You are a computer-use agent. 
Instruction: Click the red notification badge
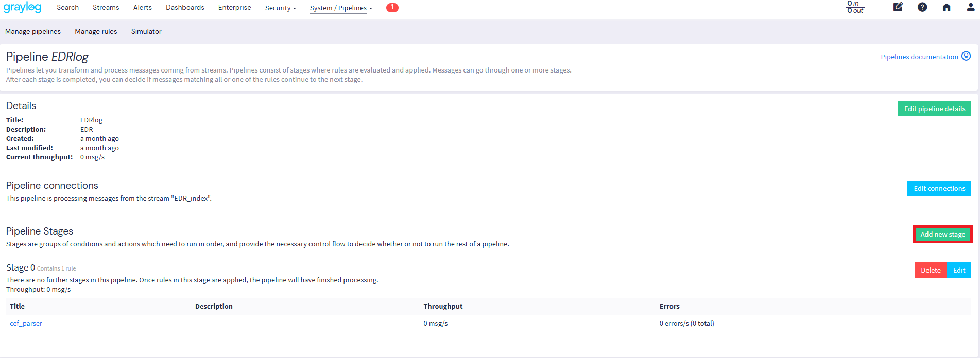(392, 7)
